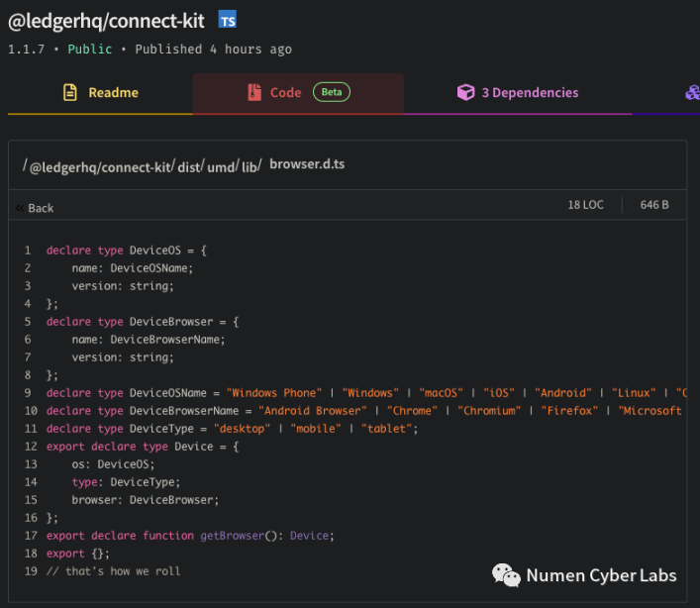
Task: Click the Code zip file icon
Action: click(x=254, y=92)
